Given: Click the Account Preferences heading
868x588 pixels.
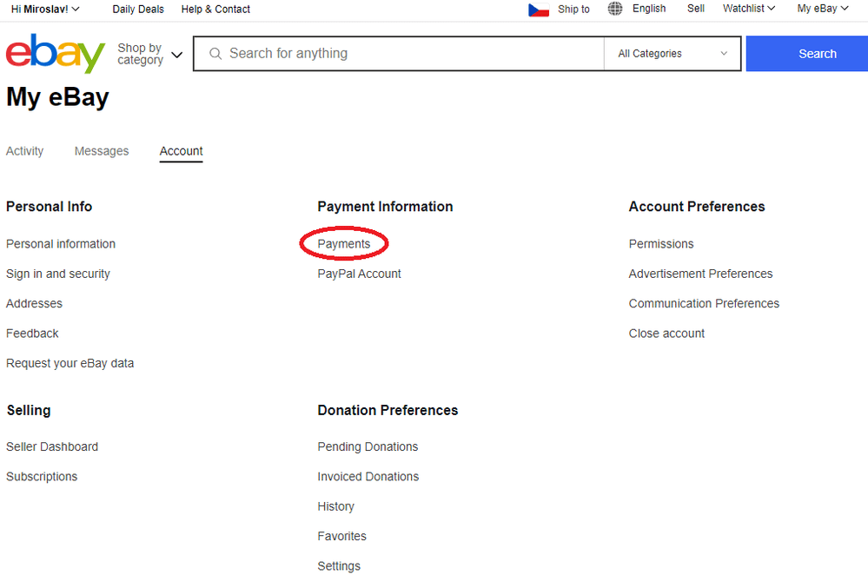Looking at the screenshot, I should [x=696, y=207].
